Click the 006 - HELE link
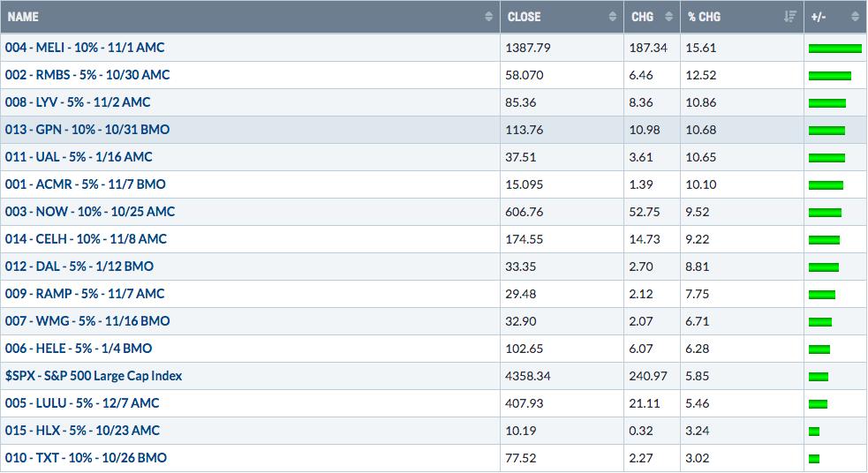The width and height of the screenshot is (868, 473). point(79,349)
